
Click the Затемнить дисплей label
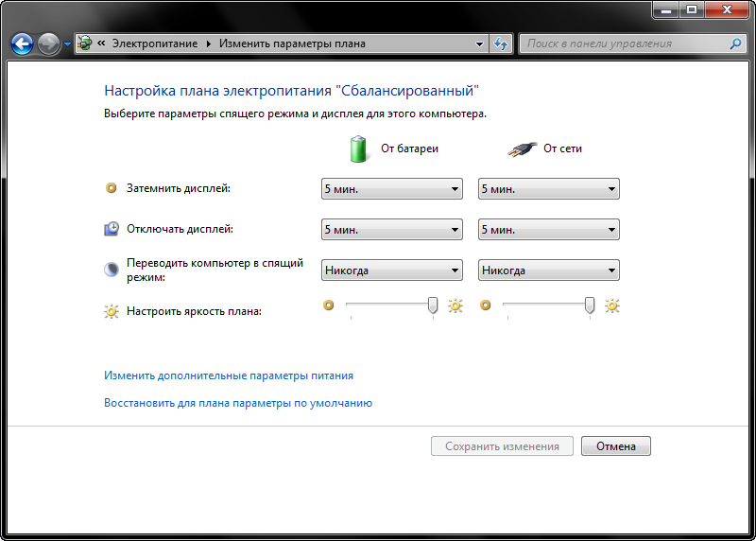pyautogui.click(x=179, y=188)
